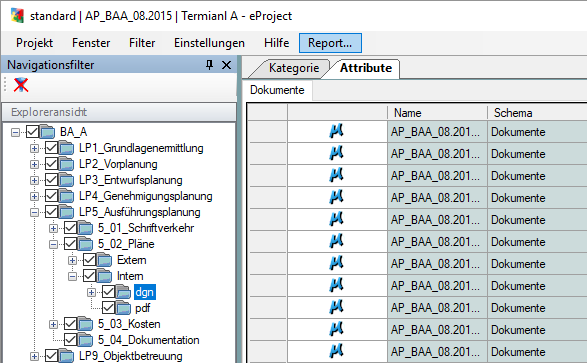
Task: Toggle the LP3_Entwurfsplanung checkbox
Action: click(x=52, y=180)
